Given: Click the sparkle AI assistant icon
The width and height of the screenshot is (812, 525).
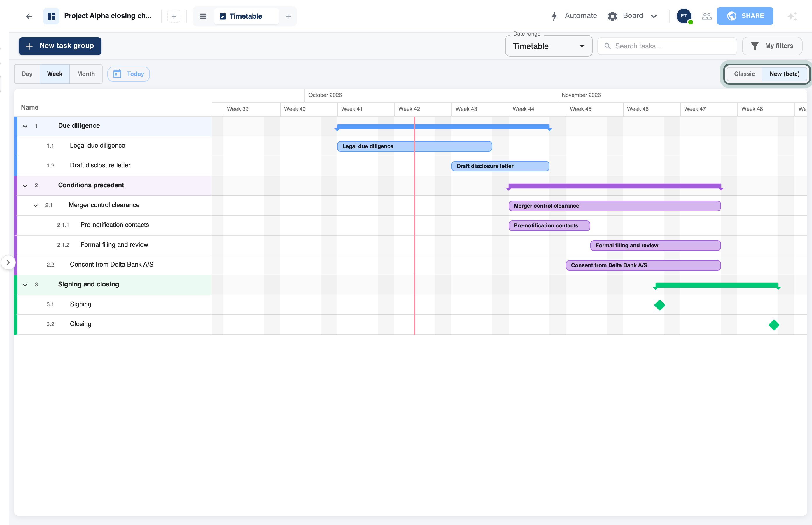Looking at the screenshot, I should 792,16.
